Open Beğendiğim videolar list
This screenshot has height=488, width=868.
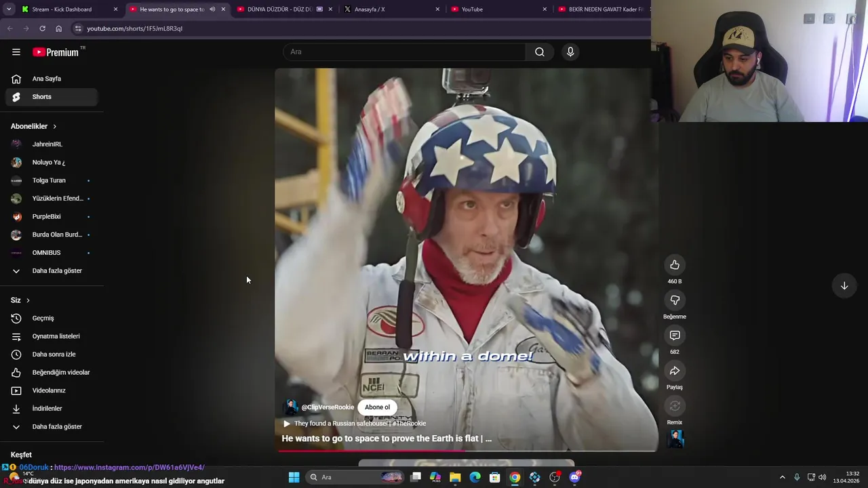point(52,372)
